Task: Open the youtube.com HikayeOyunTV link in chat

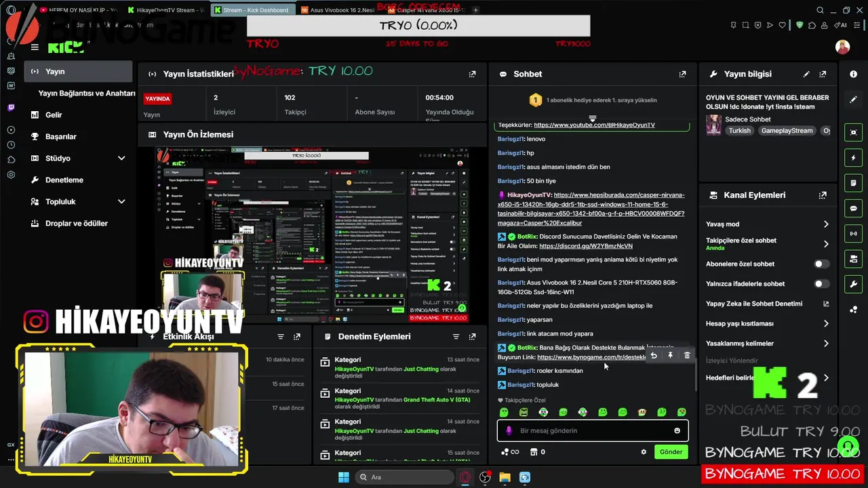Action: (594, 125)
